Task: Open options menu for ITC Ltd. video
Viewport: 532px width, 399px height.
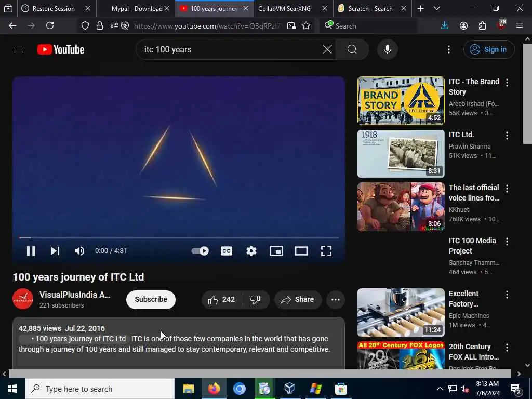Action: point(507,136)
